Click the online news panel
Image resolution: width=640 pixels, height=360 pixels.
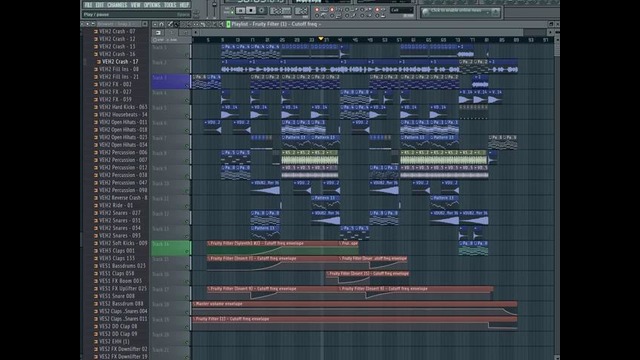(461, 12)
